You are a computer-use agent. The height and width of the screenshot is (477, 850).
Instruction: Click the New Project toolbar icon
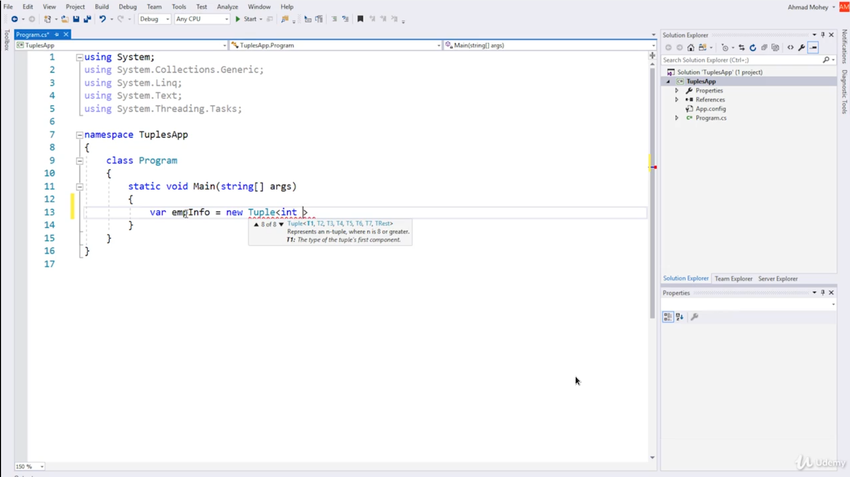pos(48,19)
